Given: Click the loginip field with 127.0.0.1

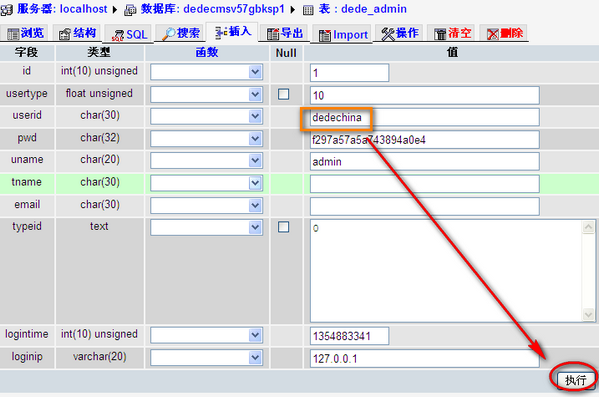Looking at the screenshot, I should coord(425,358).
